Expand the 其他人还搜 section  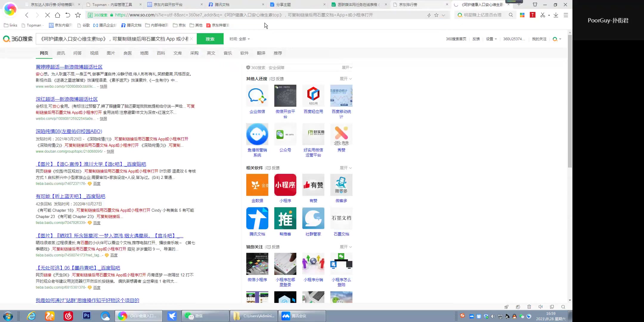[x=346, y=79]
